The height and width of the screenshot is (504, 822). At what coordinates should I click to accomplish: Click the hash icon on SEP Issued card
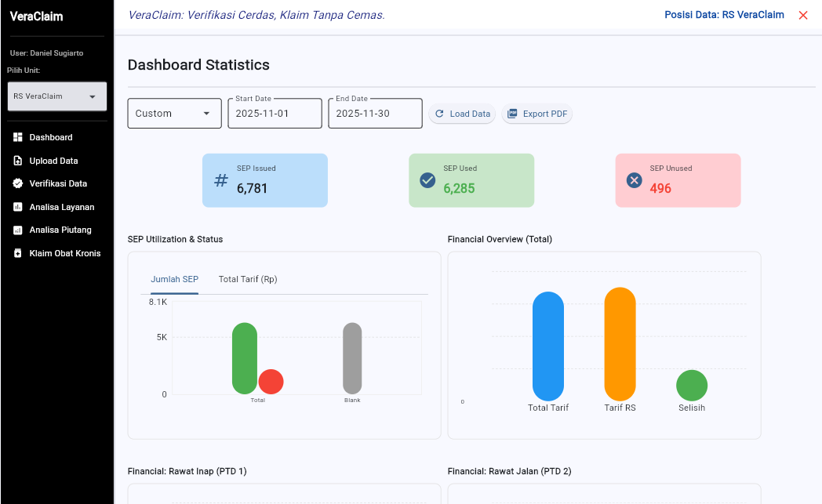point(220,180)
